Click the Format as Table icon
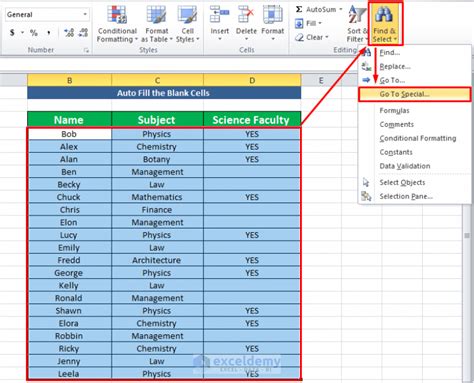 [x=156, y=15]
